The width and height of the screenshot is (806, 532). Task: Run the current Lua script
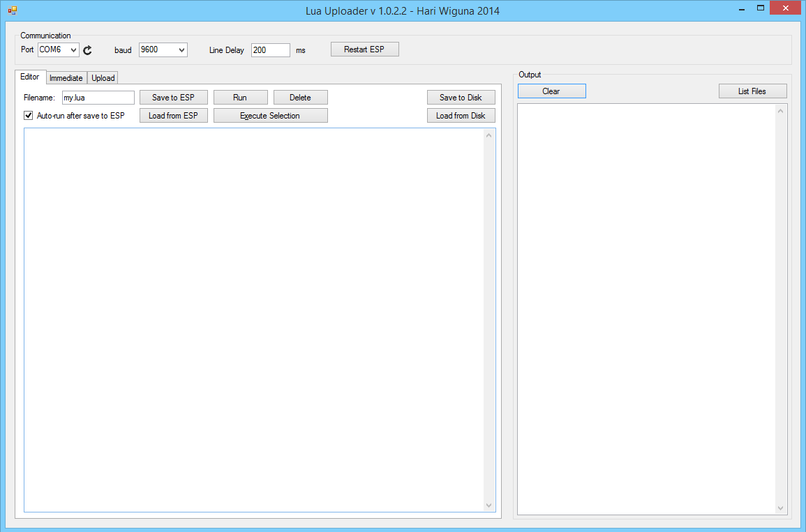click(x=240, y=98)
